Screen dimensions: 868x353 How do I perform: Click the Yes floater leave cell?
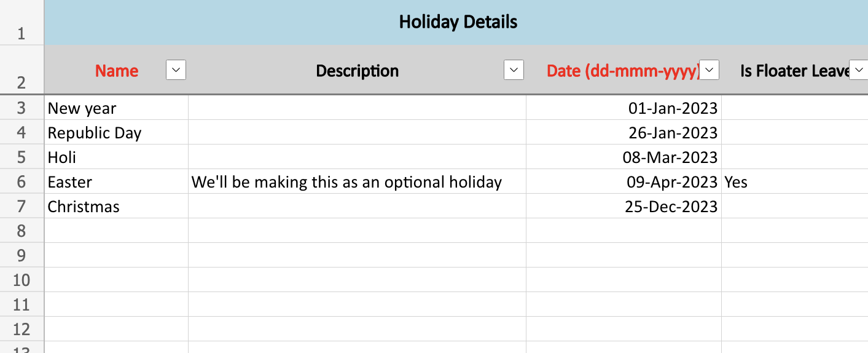pyautogui.click(x=792, y=182)
